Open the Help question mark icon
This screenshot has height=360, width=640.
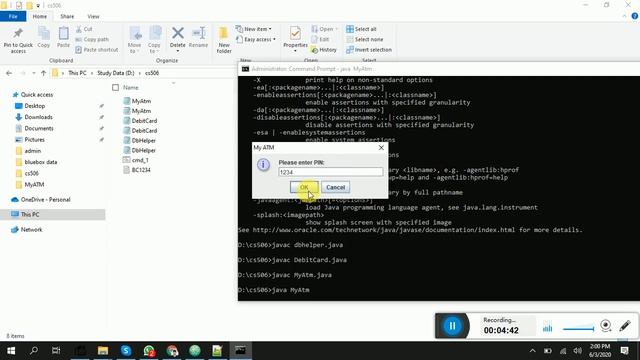point(634,16)
